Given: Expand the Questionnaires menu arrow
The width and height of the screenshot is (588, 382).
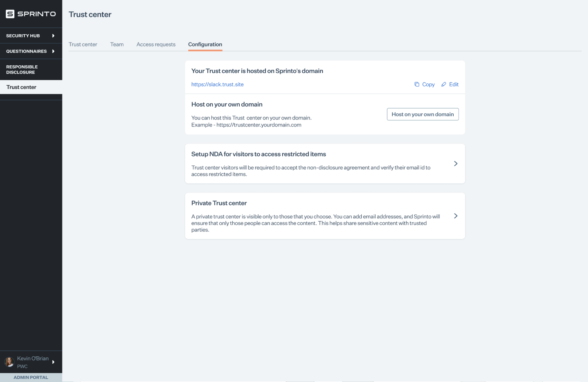Looking at the screenshot, I should coord(53,51).
